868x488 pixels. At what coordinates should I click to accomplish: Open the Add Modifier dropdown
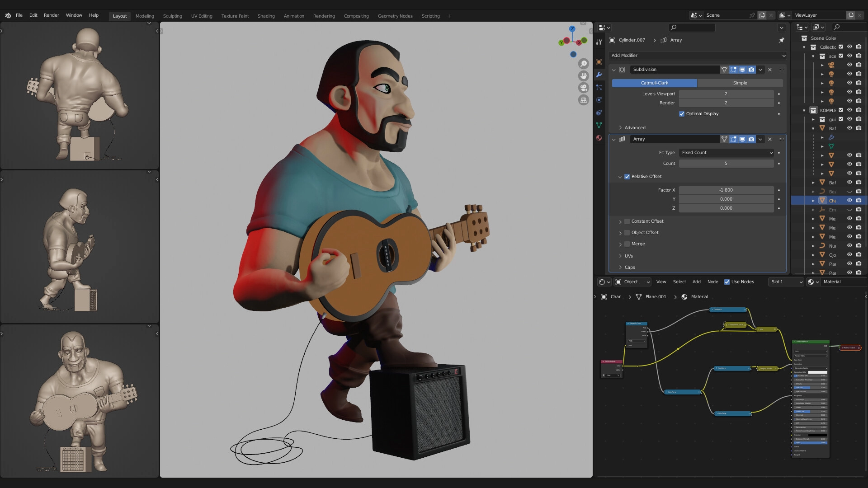[698, 56]
